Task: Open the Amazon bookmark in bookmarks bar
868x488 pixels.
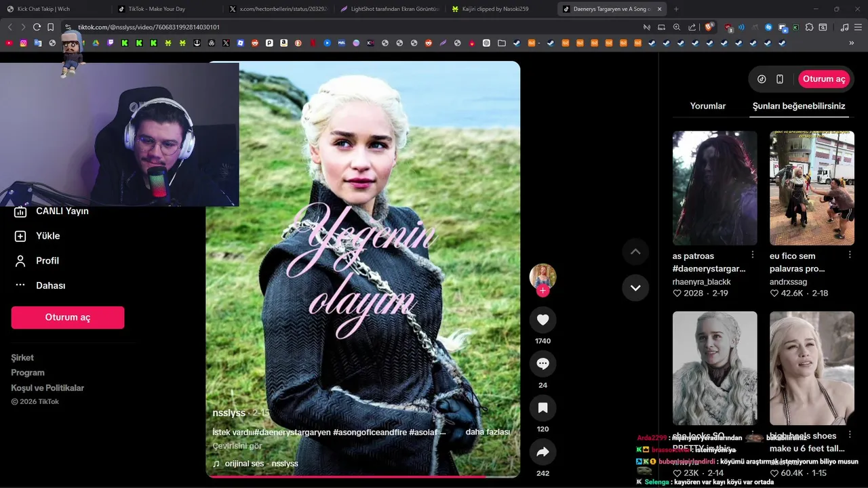Action: 284,43
